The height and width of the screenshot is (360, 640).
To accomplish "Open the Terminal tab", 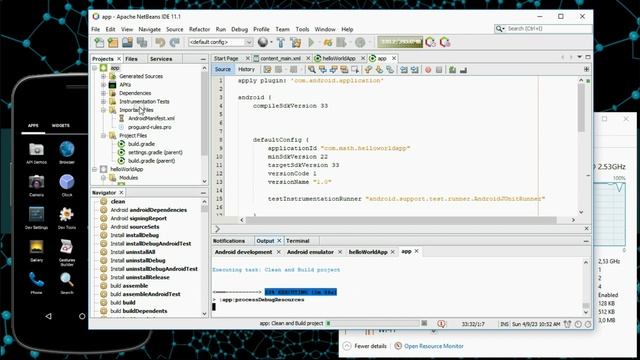I will pyautogui.click(x=298, y=241).
